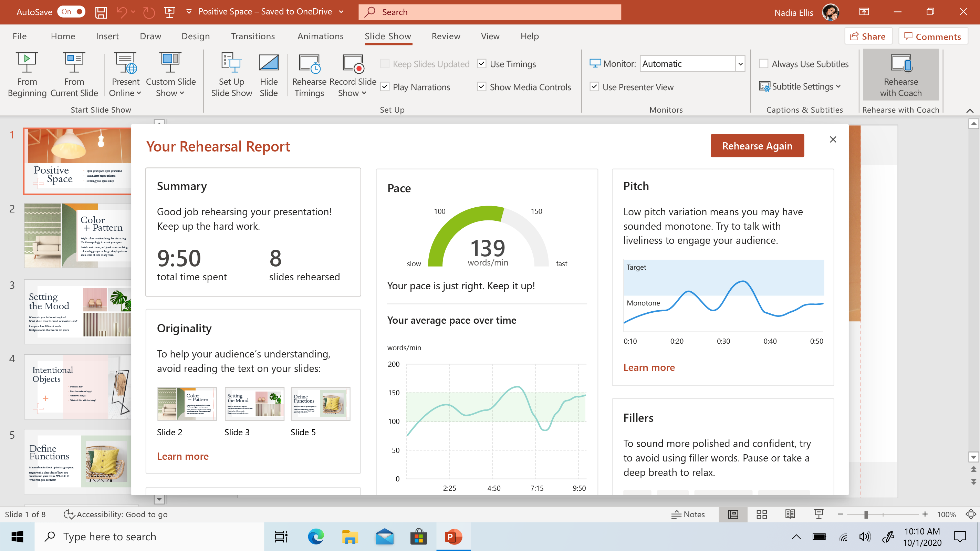Toggle the Use Timings checkbox
Viewport: 980px width, 551px height.
coord(482,64)
